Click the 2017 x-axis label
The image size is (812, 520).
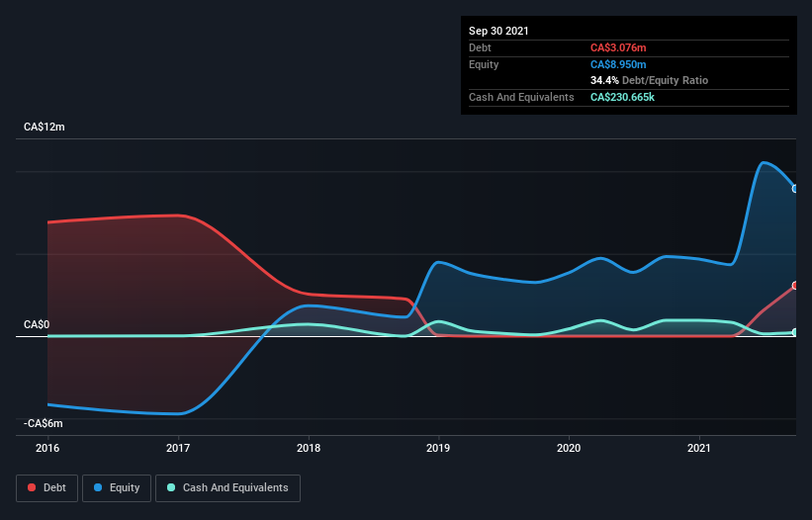(178, 448)
